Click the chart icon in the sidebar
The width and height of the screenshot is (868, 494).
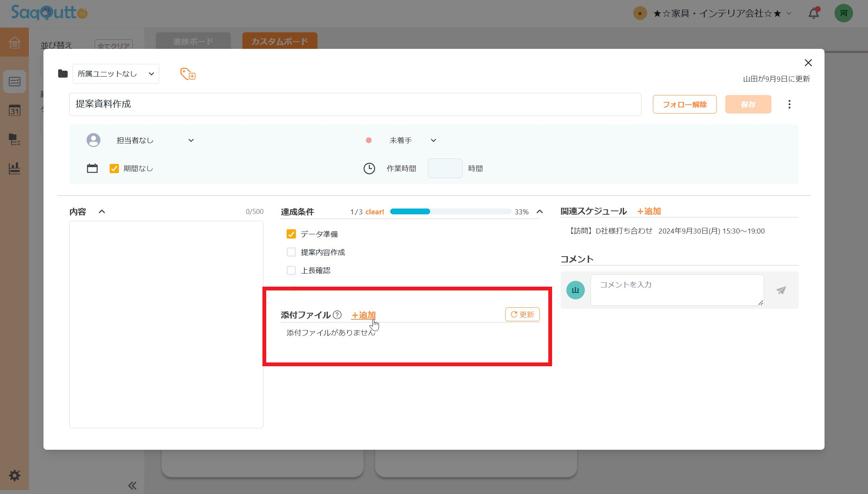click(x=15, y=168)
